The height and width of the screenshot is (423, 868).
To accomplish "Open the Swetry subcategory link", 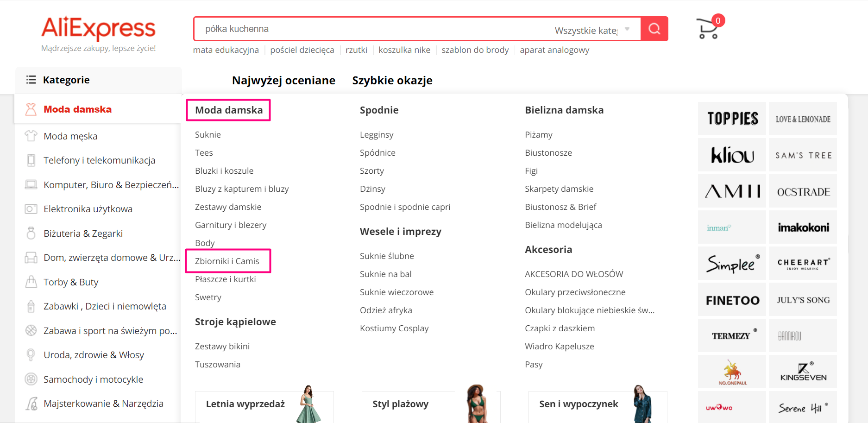I will [x=208, y=297].
